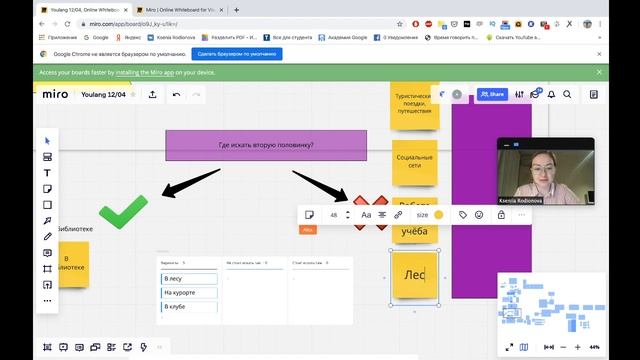Open the Aa font style menu
This screenshot has height=360, width=640.
coord(366,215)
